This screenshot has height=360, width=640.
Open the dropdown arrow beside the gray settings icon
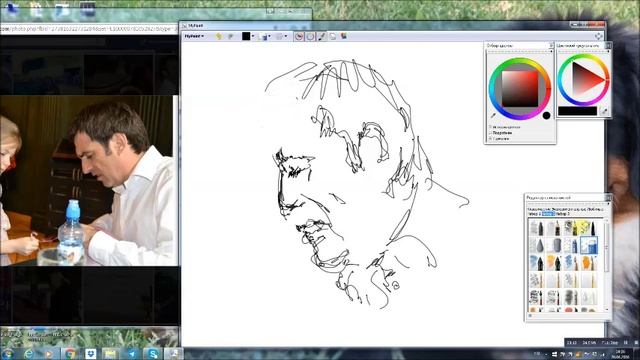[x=286, y=36]
